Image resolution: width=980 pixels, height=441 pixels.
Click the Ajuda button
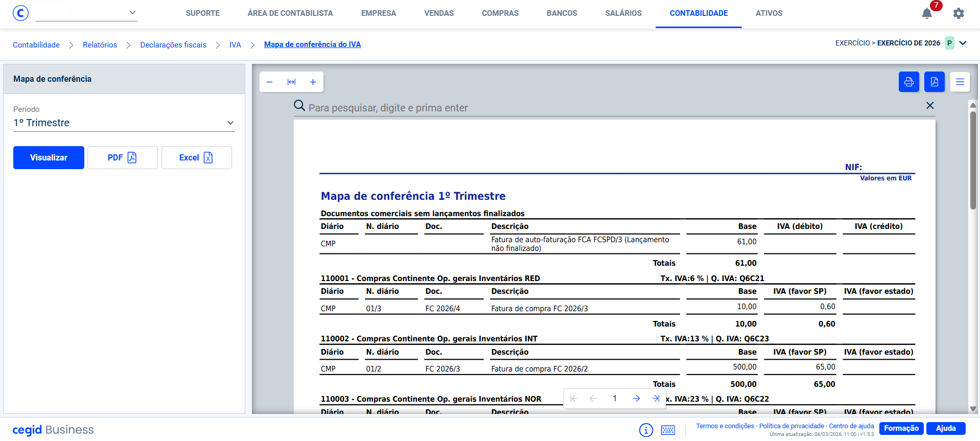[x=946, y=428]
